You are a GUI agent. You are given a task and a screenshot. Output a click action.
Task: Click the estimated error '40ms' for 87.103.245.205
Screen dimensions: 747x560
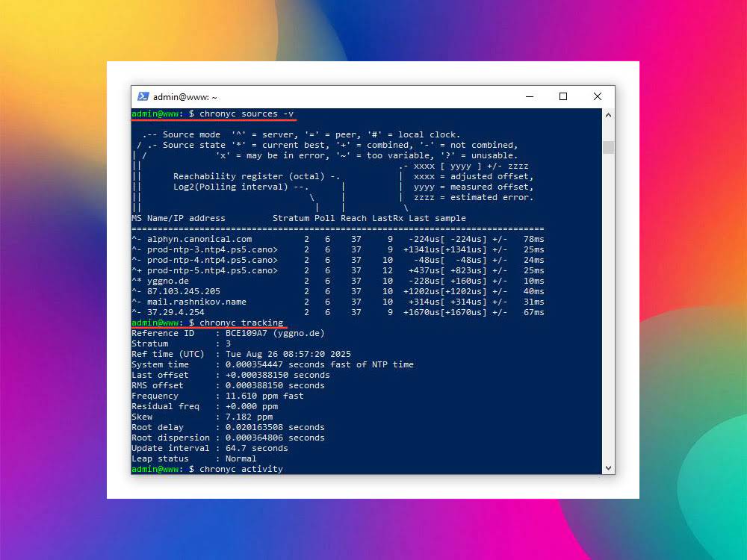click(x=533, y=291)
